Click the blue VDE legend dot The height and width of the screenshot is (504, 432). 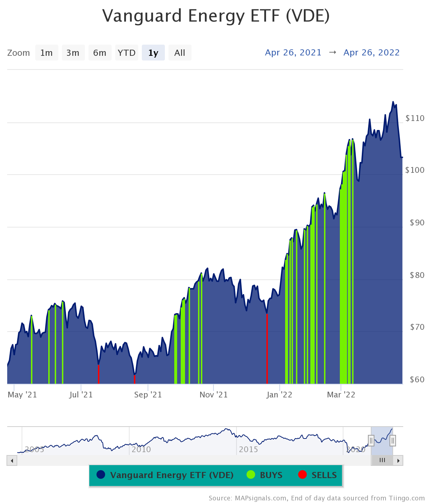(101, 475)
